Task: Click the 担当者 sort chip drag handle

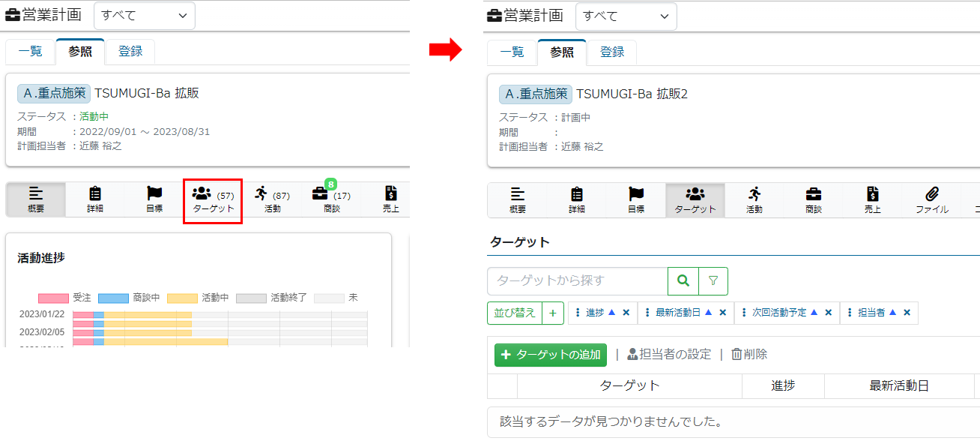Action: pos(850,313)
